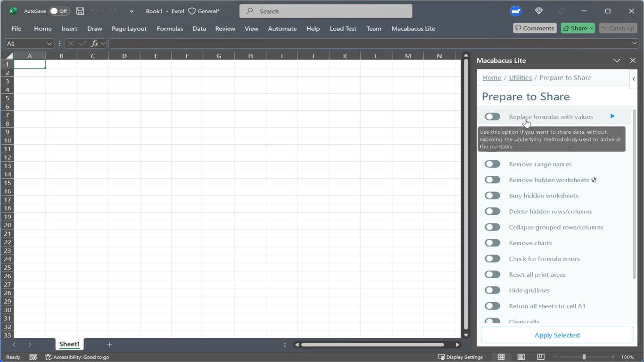Image resolution: width=644 pixels, height=362 pixels.
Task: Click the Home breadcrumb link
Action: [x=492, y=77]
